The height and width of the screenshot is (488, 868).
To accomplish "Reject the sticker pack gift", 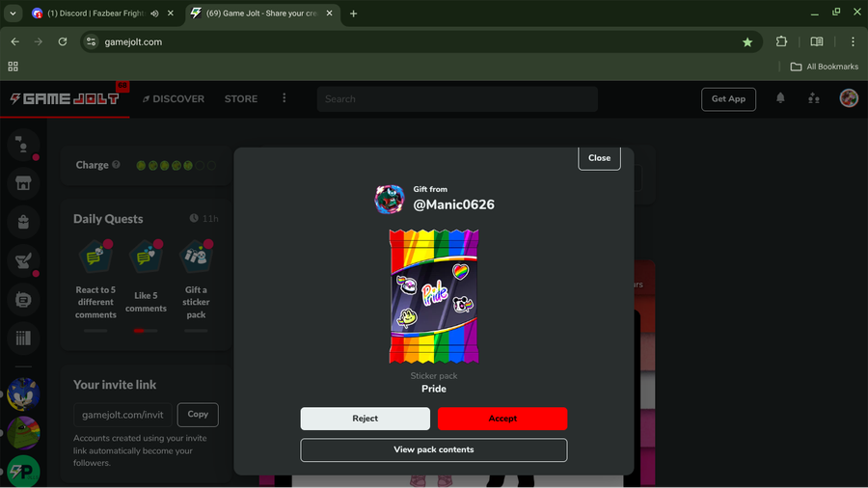I will click(365, 419).
